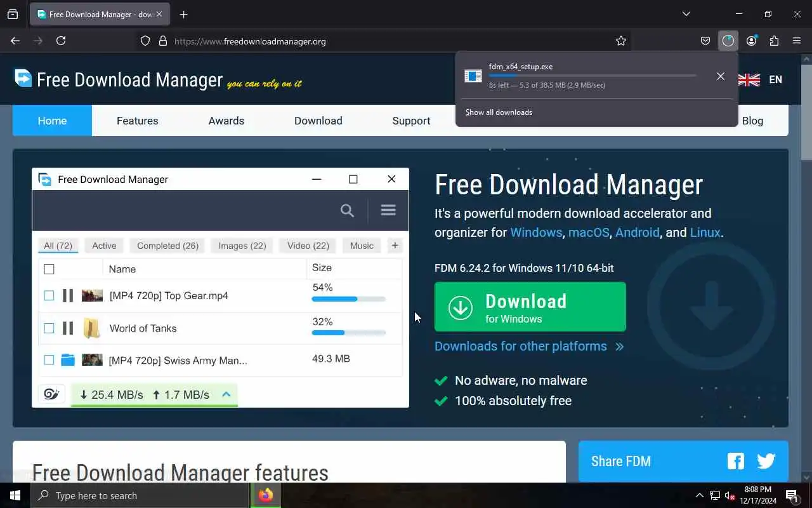This screenshot has width=812, height=508.
Task: Click the search magnifier in FDM preview
Action: click(x=347, y=210)
